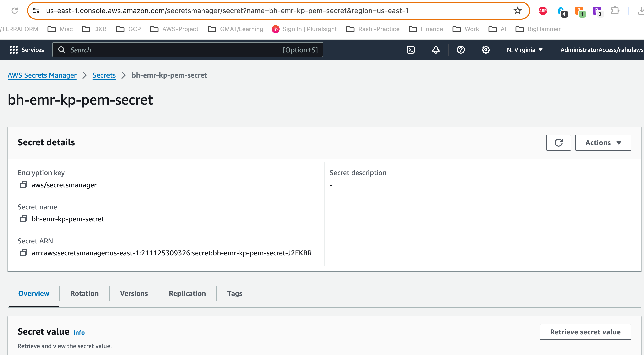644x355 pixels.
Task: Copy the secret name bh-emr-kp-pem-secret
Action: (x=24, y=219)
